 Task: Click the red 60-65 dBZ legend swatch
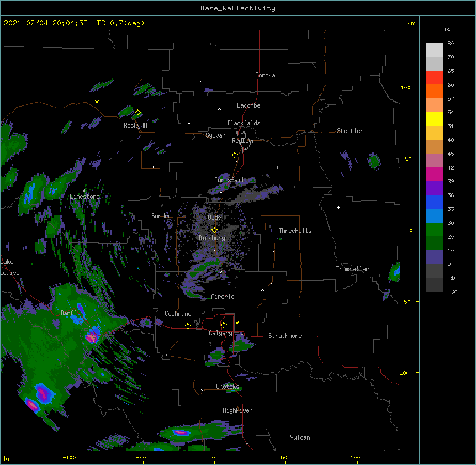point(434,77)
